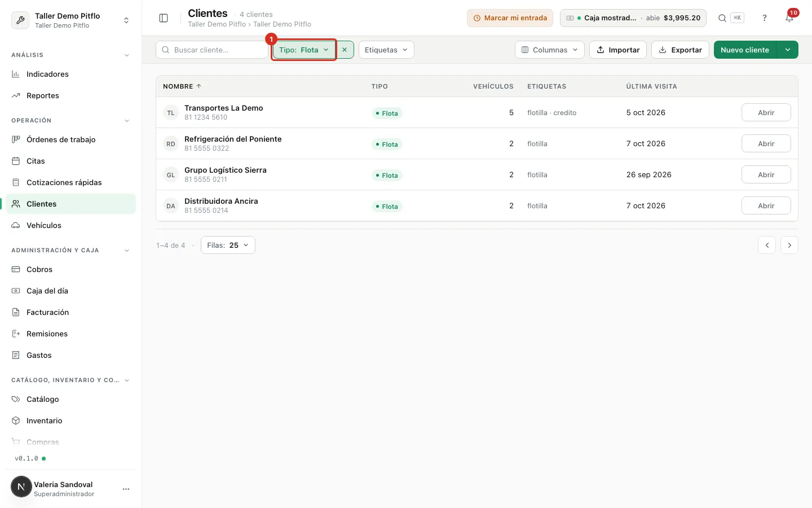Viewport: 812px width, 508px height.
Task: Open user options three-dots menu
Action: coord(126,489)
